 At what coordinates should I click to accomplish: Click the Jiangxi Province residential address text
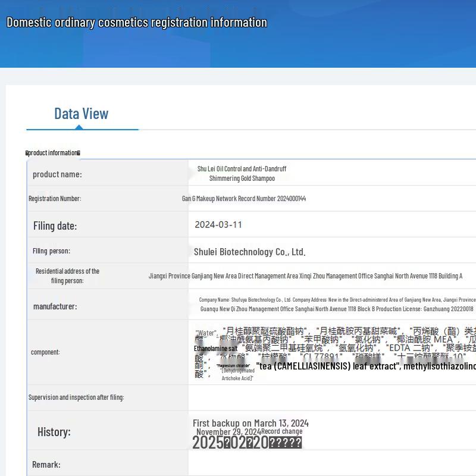[x=305, y=276]
